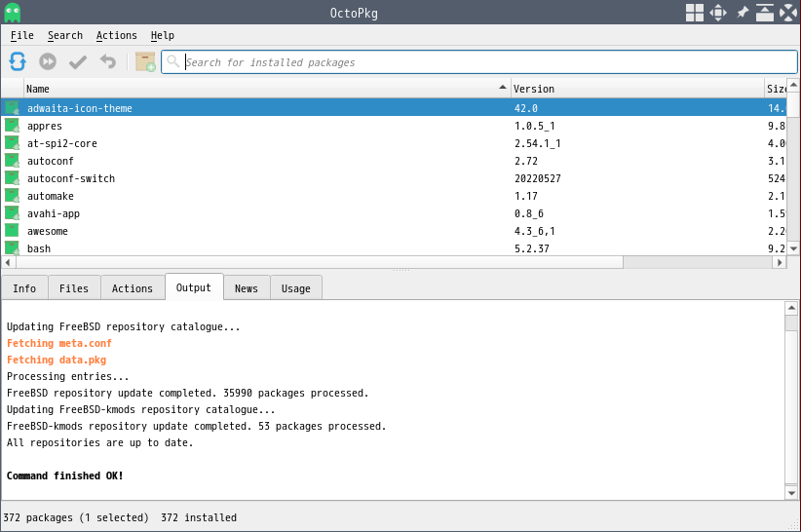Click the autoconf package status icon
The height and width of the screenshot is (532, 801).
click(x=13, y=161)
